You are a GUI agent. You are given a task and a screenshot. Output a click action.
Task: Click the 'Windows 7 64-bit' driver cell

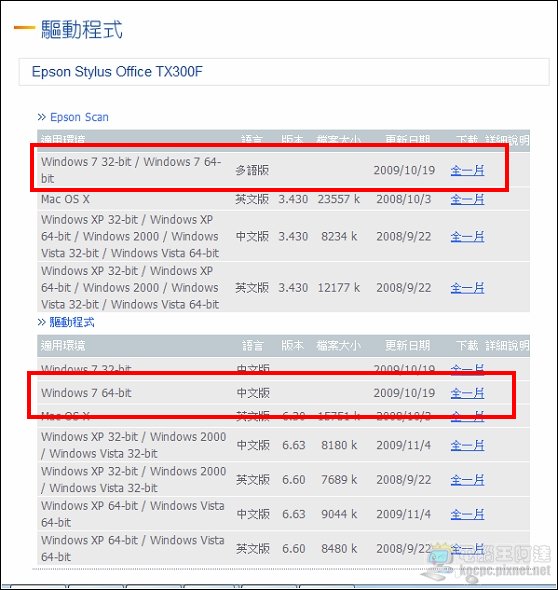pyautogui.click(x=86, y=393)
